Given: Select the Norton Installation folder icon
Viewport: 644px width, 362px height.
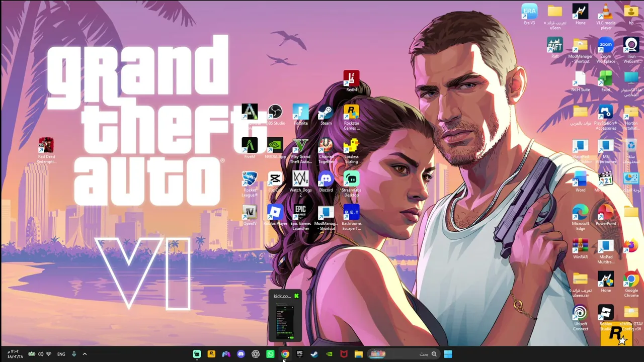Looking at the screenshot, I should 631,118.
